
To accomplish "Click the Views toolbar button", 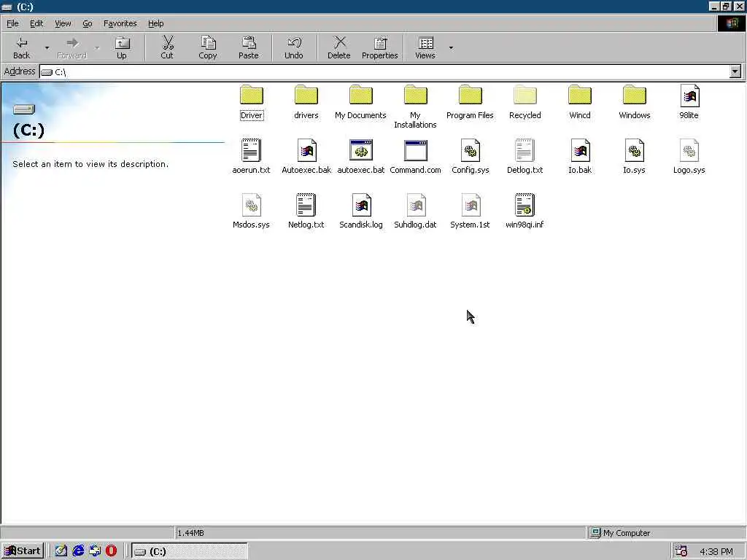I will 425,47.
